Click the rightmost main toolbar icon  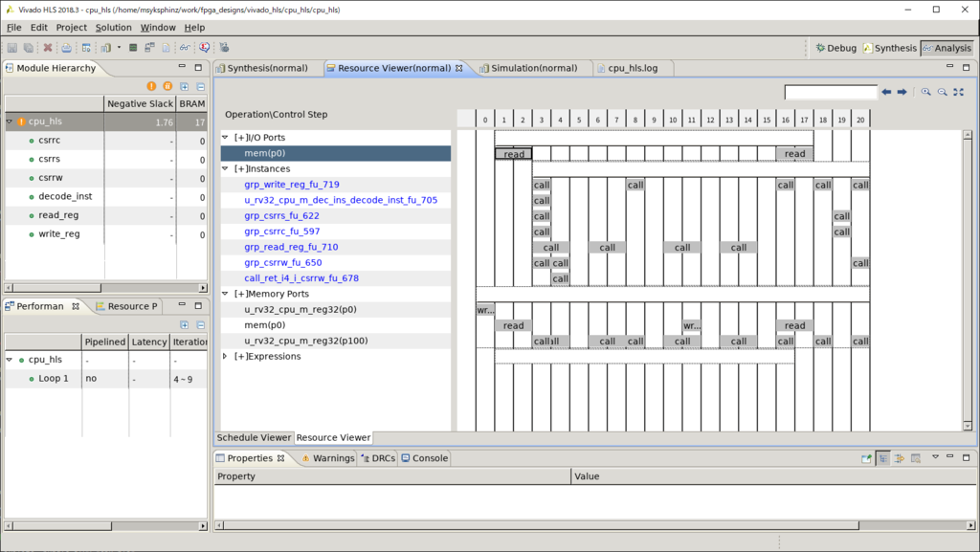(x=224, y=48)
